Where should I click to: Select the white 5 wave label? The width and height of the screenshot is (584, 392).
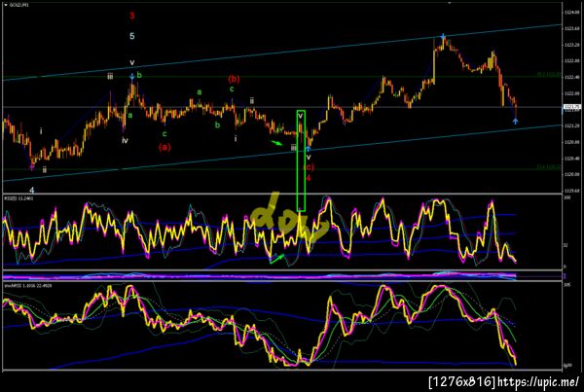tap(132, 36)
